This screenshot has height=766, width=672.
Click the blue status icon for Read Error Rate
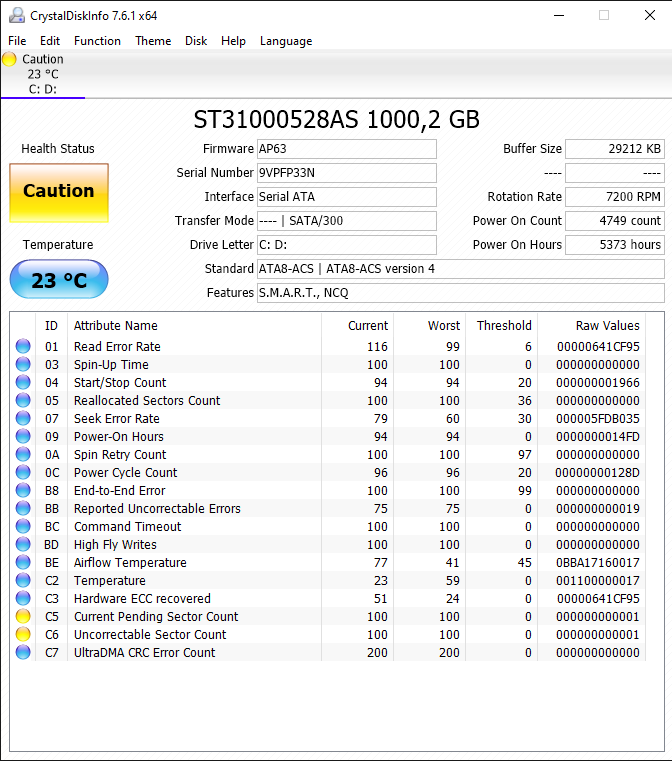tap(23, 346)
